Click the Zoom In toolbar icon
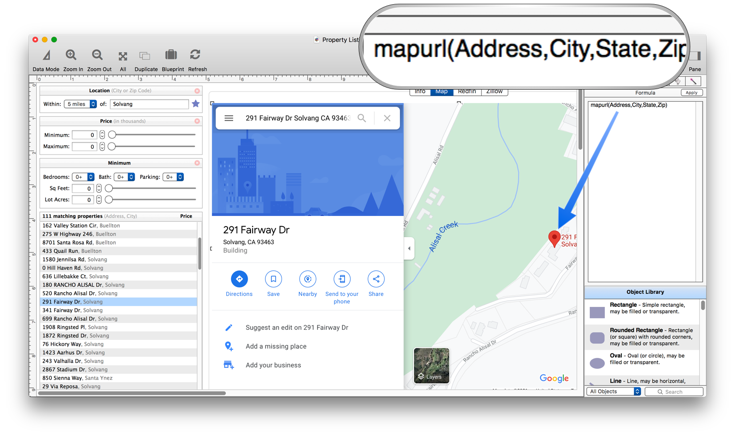The height and width of the screenshot is (437, 735). tap(71, 55)
